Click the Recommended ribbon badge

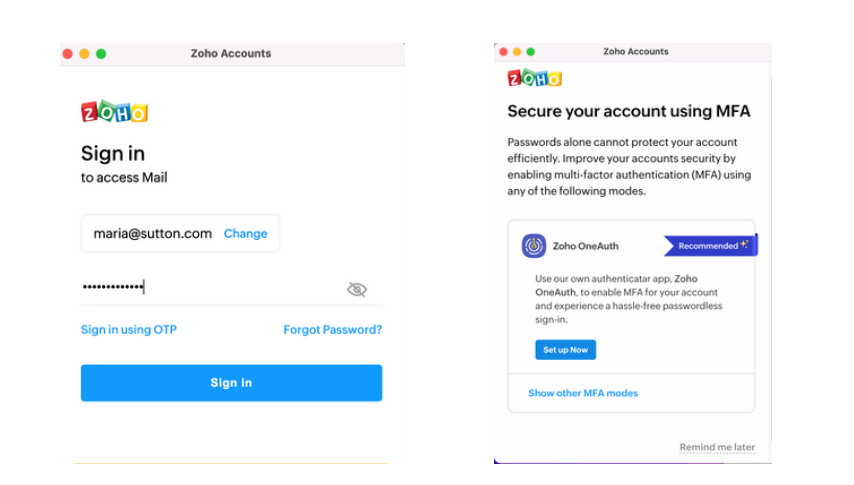[710, 246]
